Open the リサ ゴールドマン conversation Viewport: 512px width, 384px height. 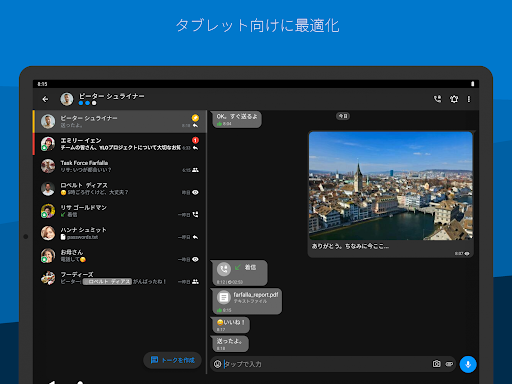pyautogui.click(x=120, y=211)
